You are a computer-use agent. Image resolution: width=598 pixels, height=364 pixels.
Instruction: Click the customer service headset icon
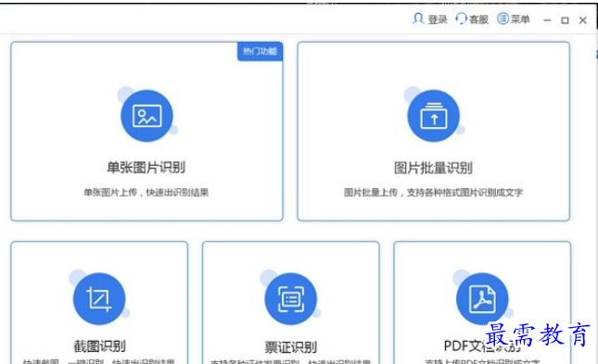[x=462, y=19]
